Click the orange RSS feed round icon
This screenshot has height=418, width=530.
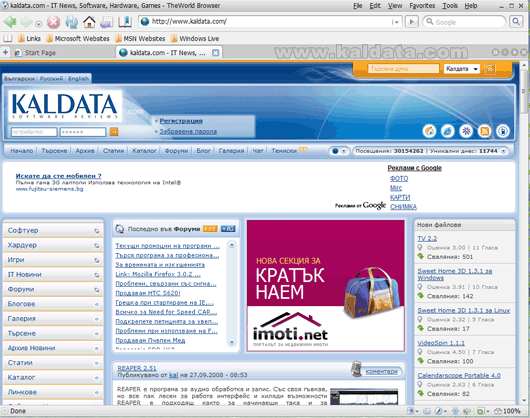click(x=484, y=131)
